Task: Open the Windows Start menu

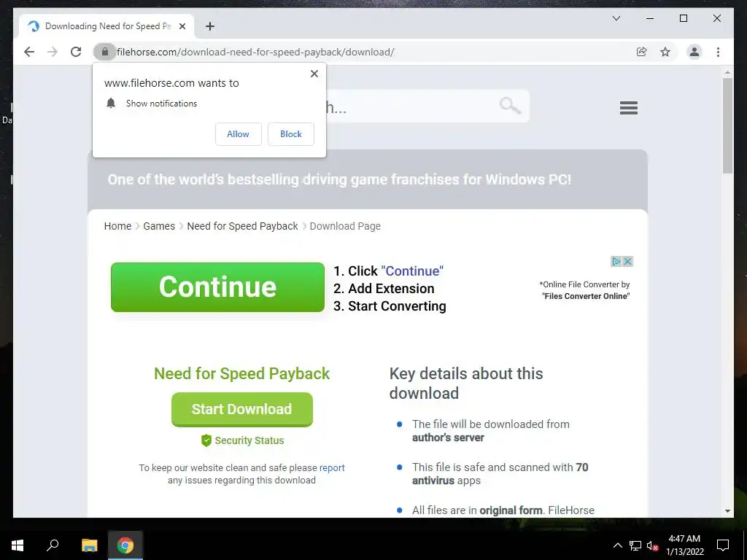Action: [18, 545]
